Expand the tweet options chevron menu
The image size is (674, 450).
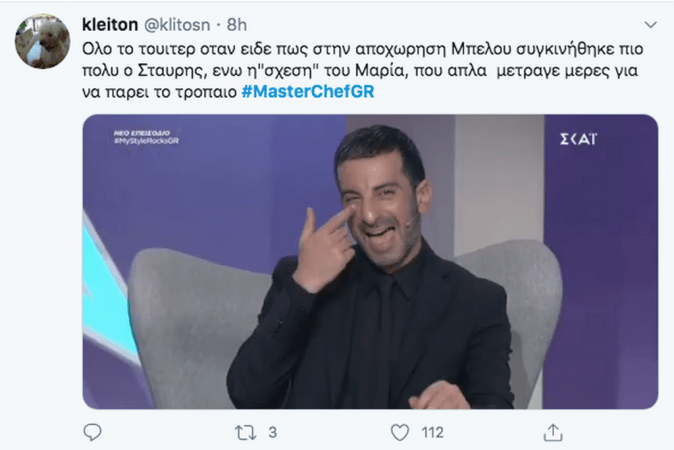[650, 25]
